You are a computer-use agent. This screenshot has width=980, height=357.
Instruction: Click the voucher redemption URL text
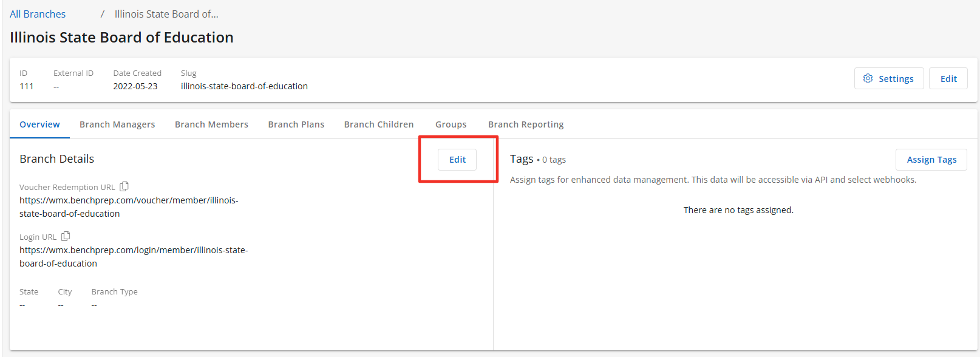point(129,207)
